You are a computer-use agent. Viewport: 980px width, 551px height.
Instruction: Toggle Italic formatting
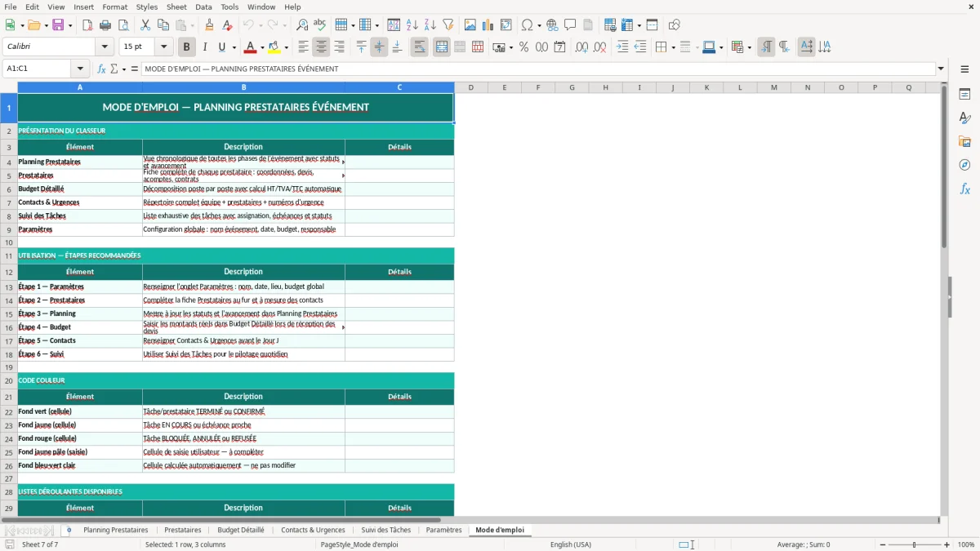tap(204, 47)
